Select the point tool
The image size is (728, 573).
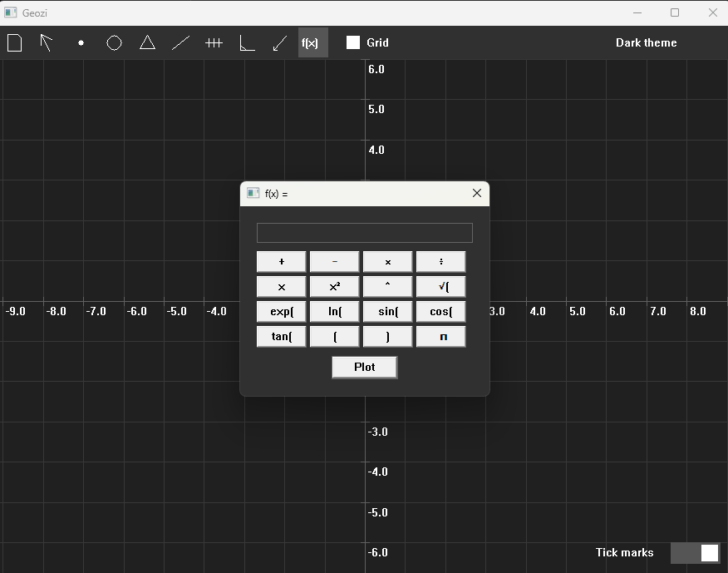81,42
